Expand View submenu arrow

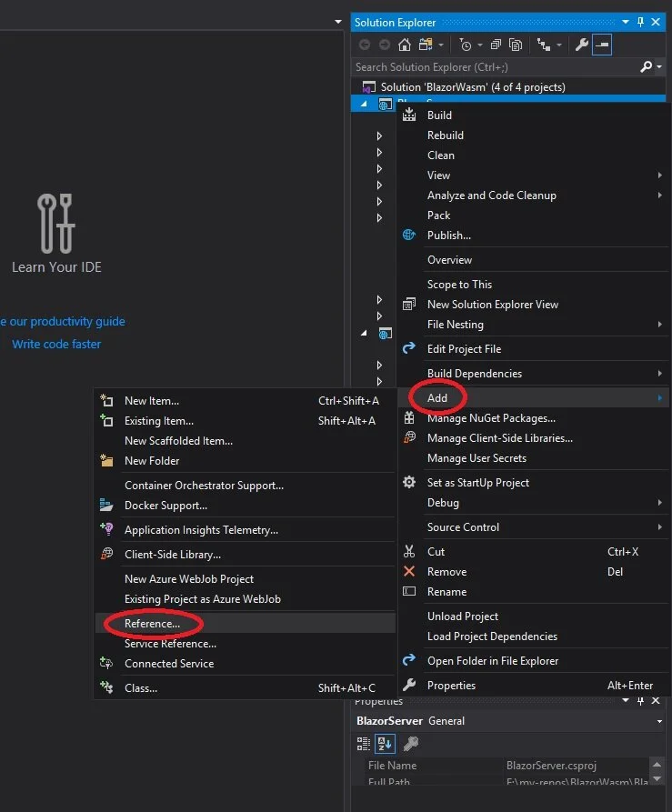659,175
